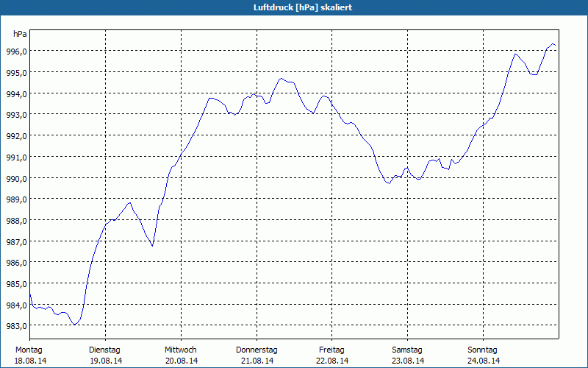The image size is (588, 368).
Task: Click the 991,0 axis value
Action: click(17, 158)
